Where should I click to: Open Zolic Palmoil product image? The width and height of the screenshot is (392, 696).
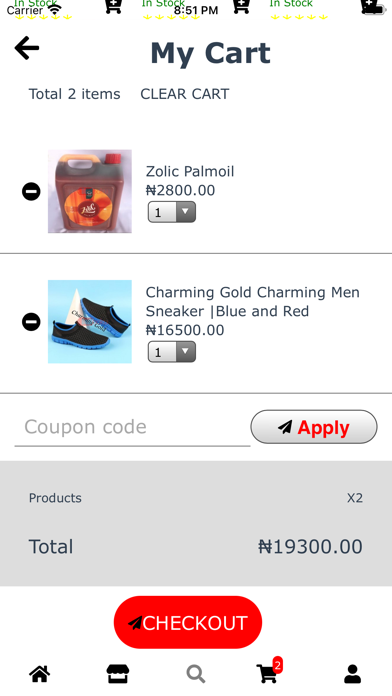click(90, 191)
